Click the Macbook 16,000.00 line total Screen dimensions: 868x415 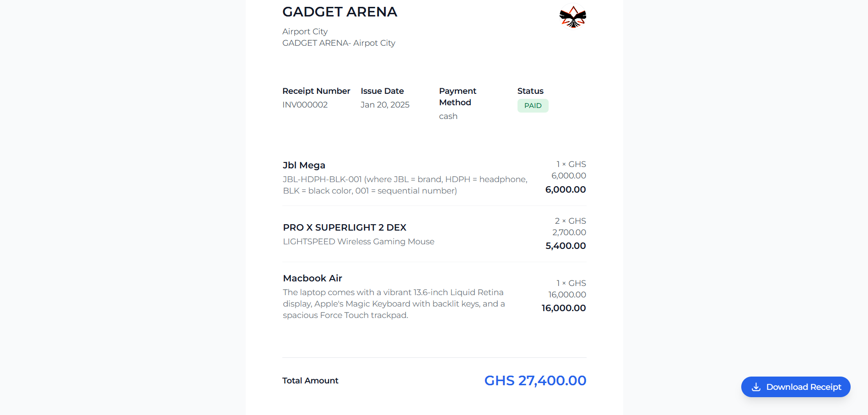[x=564, y=308]
